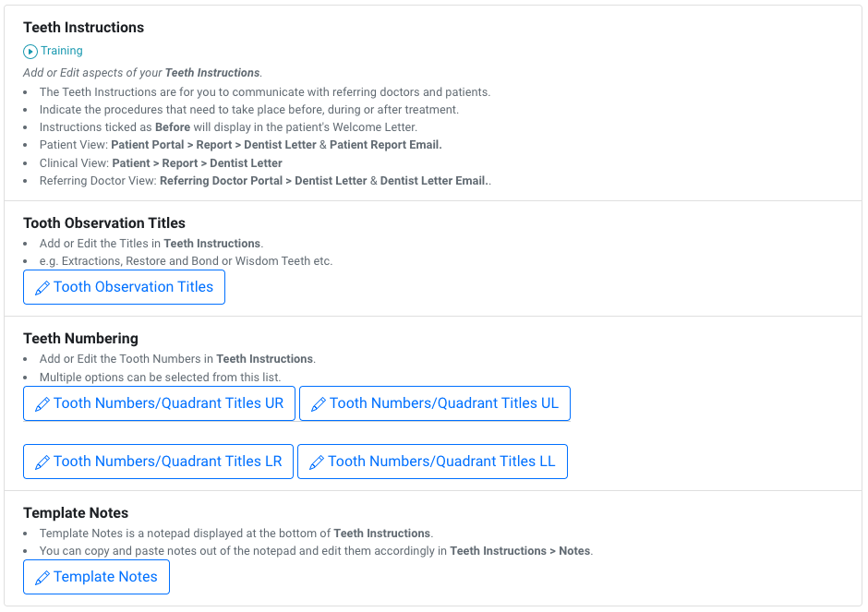Screen dimensions: 868x612
Task: Click pencil icon on Template Notes button
Action: pos(42,578)
